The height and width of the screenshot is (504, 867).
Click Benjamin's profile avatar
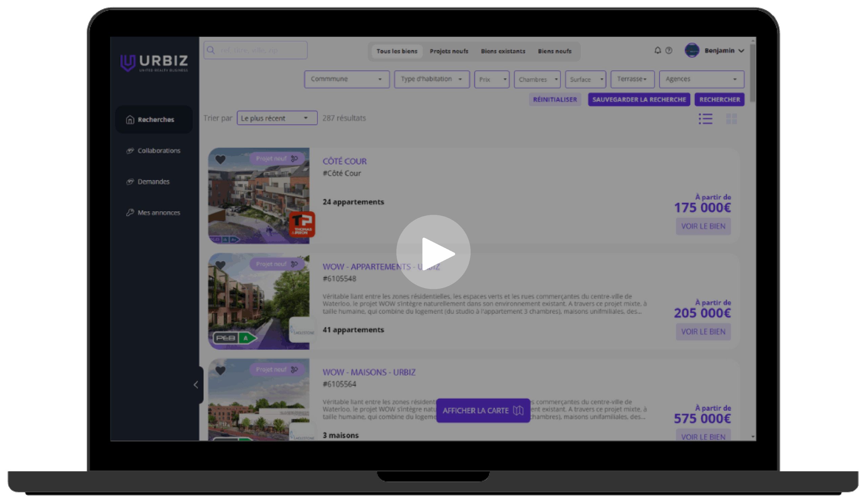point(692,50)
